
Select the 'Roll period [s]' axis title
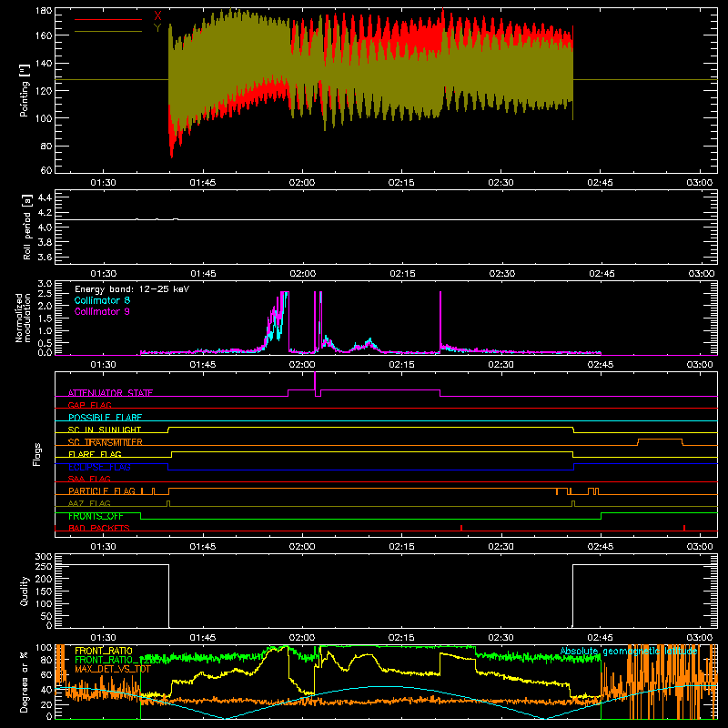pos(27,227)
